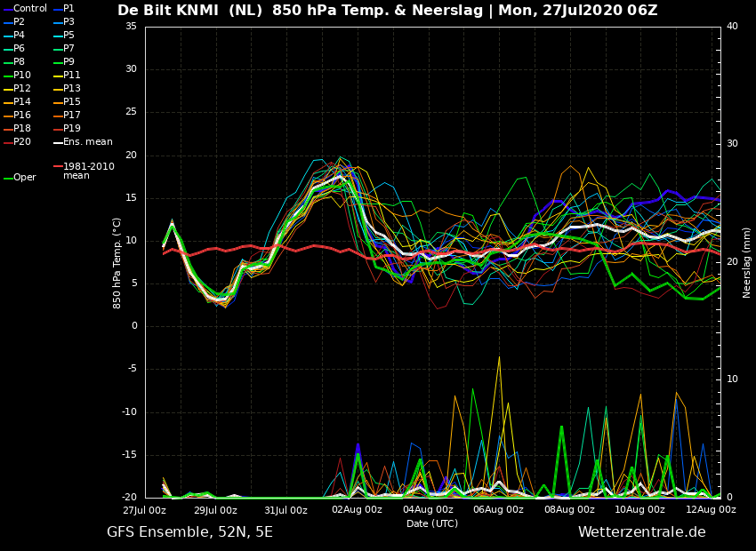Click the GFS Ensemble, 52N, 5E caption
The image size is (756, 551).
189,532
